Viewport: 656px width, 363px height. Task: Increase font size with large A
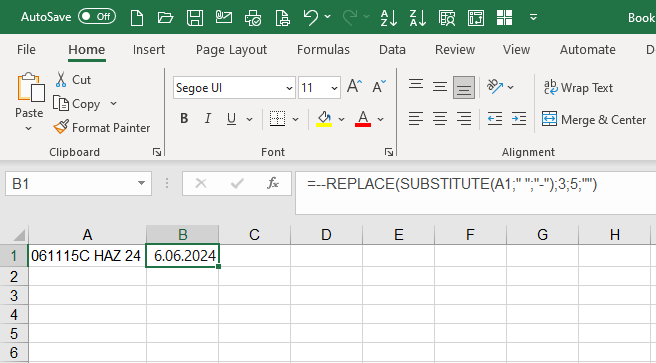tap(354, 86)
